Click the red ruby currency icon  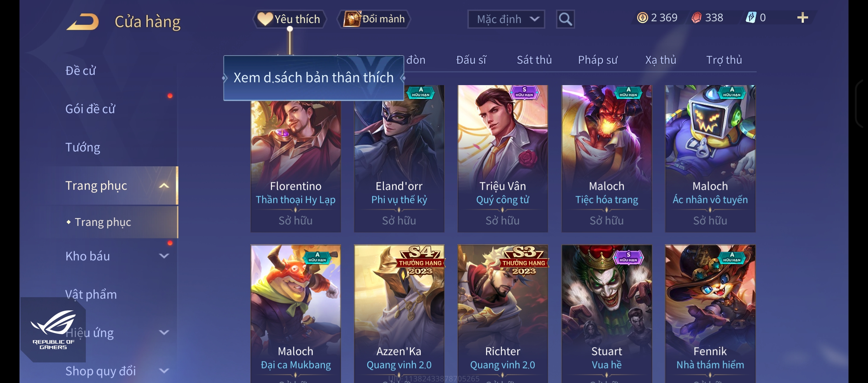[696, 18]
